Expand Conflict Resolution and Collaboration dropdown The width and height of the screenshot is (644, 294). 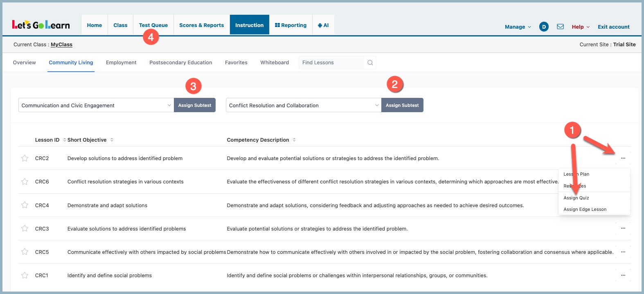pyautogui.click(x=303, y=105)
